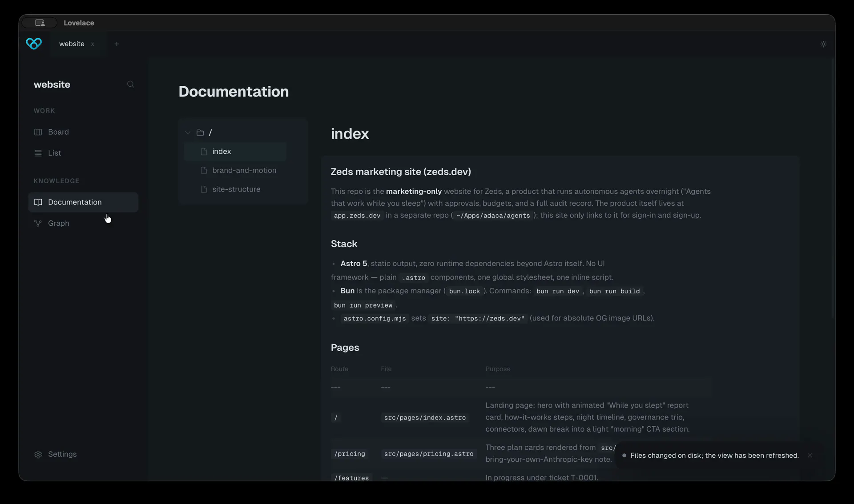Click the 'Purpose' column header

point(498,369)
